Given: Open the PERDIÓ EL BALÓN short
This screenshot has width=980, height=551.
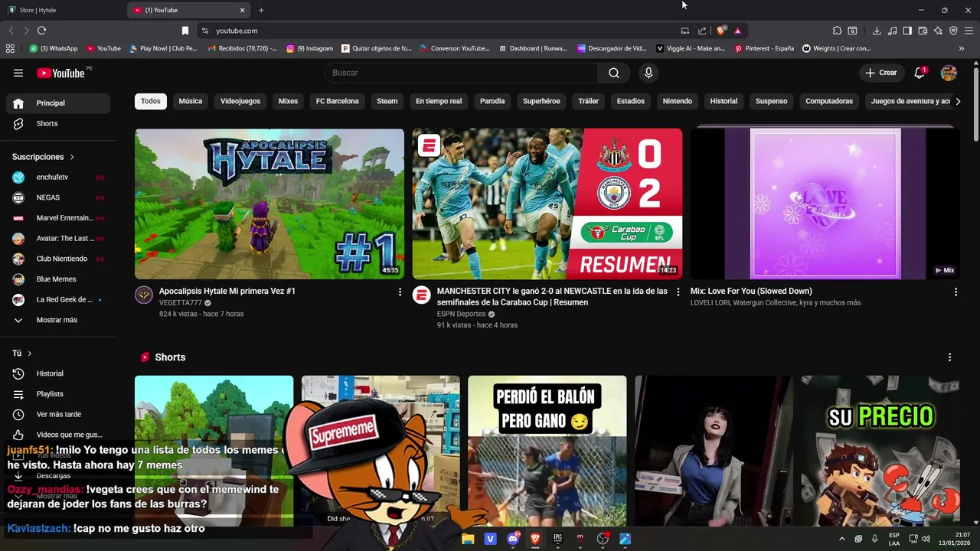Looking at the screenshot, I should (547, 451).
